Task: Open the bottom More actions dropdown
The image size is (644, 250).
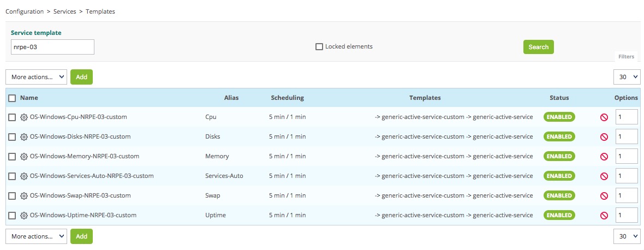Action: 36,236
